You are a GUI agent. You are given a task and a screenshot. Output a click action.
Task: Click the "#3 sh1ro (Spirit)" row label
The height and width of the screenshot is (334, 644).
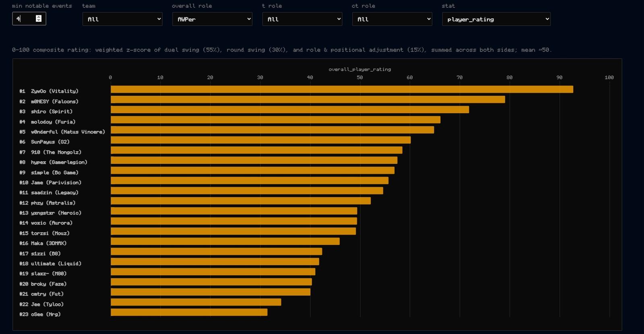pos(46,111)
